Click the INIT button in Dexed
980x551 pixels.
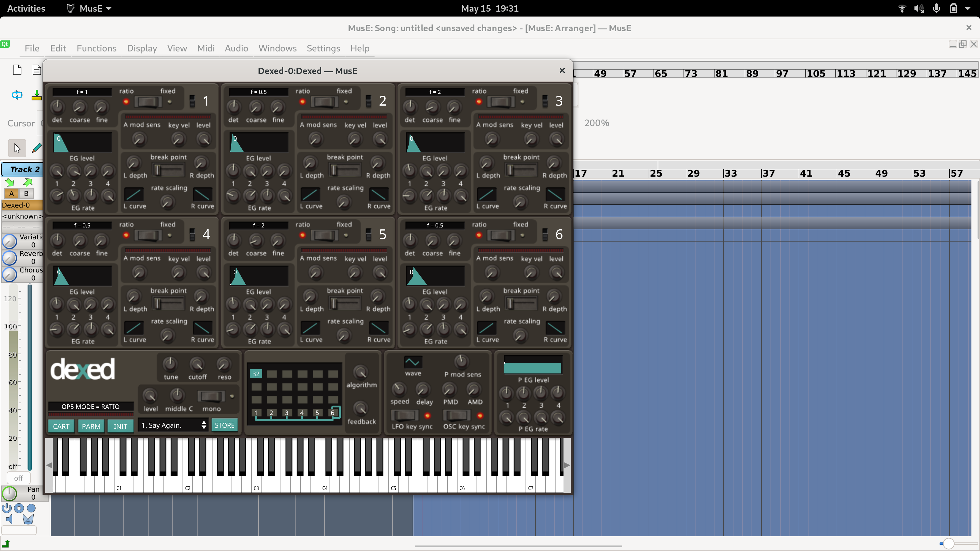tap(120, 426)
